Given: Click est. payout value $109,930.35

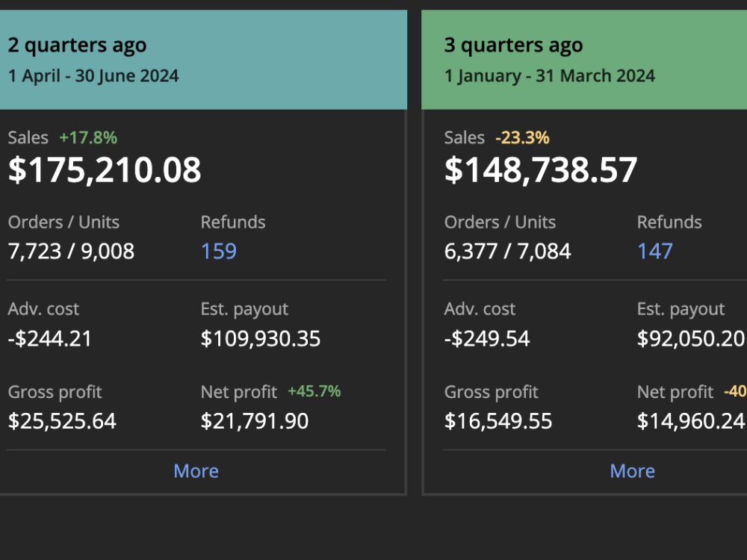Looking at the screenshot, I should pos(261,338).
